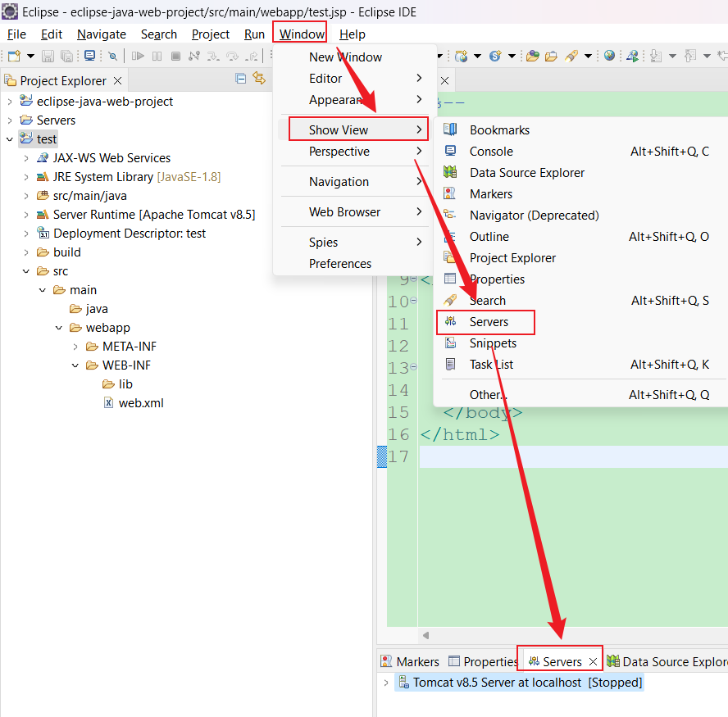
Task: Select Console in the Show View submenu
Action: 491,152
